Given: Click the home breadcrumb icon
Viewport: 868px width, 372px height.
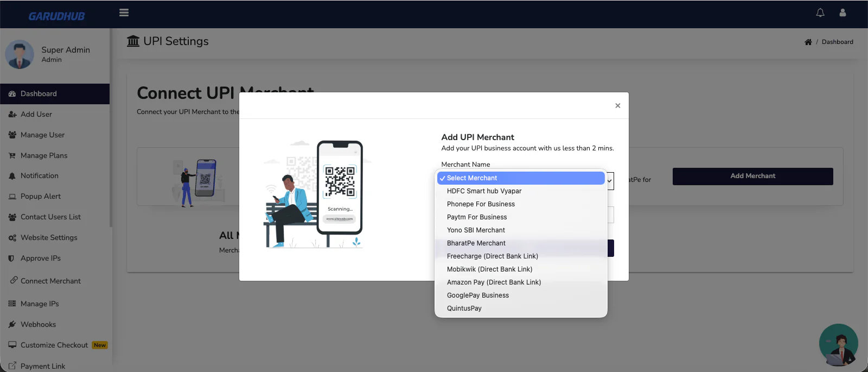Looking at the screenshot, I should [x=808, y=42].
